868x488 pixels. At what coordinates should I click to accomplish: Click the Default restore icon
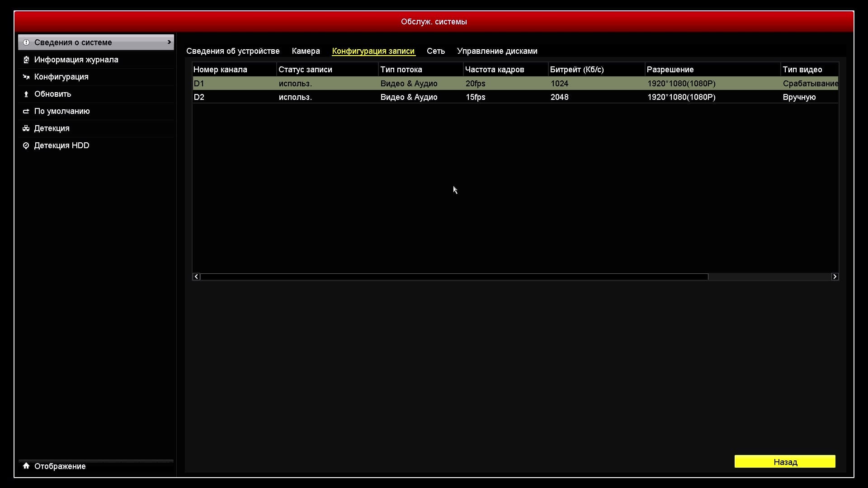[26, 111]
